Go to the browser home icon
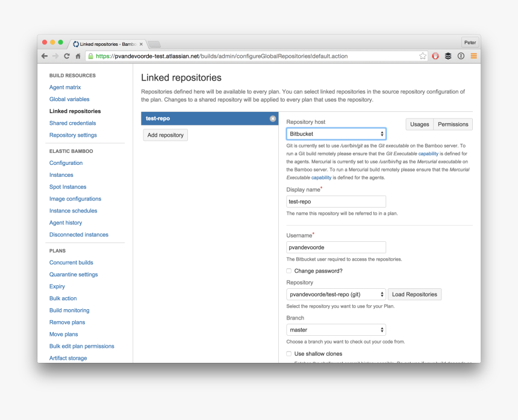The width and height of the screenshot is (518, 420). coord(78,56)
